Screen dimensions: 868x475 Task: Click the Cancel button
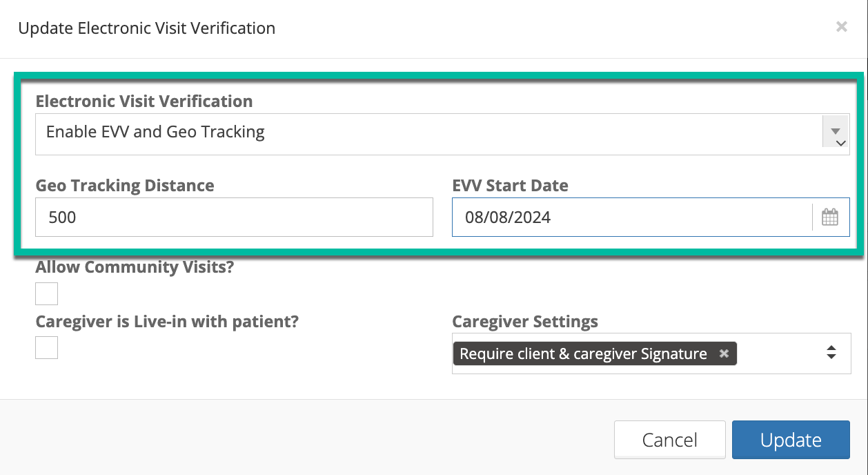point(669,439)
